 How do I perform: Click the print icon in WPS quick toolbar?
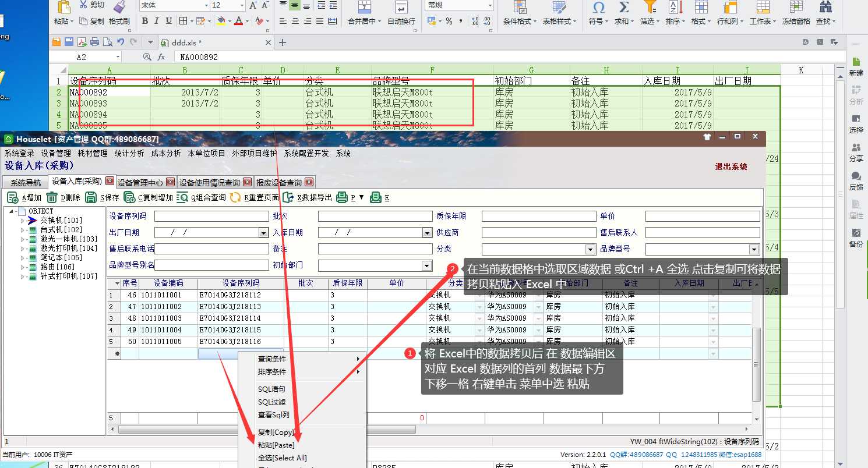tap(94, 42)
